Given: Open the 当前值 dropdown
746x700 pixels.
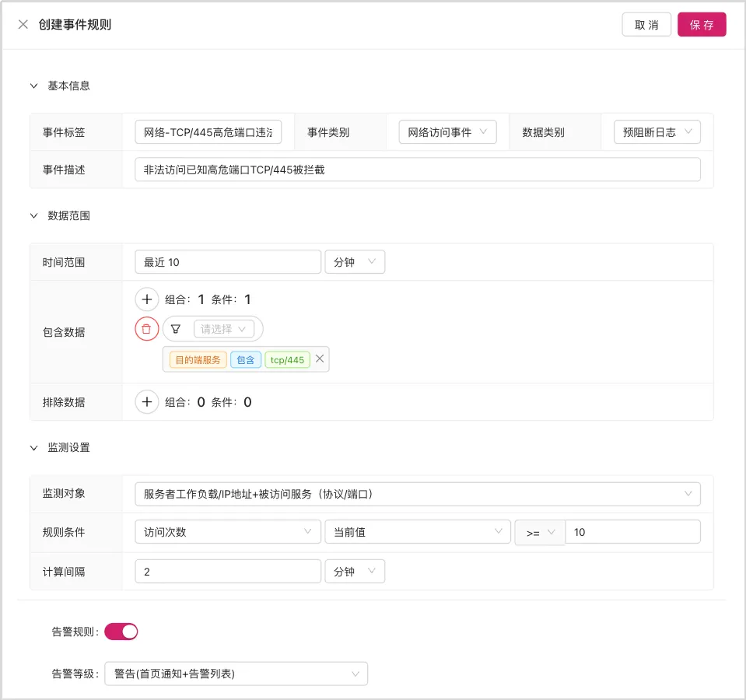Looking at the screenshot, I should (x=417, y=532).
